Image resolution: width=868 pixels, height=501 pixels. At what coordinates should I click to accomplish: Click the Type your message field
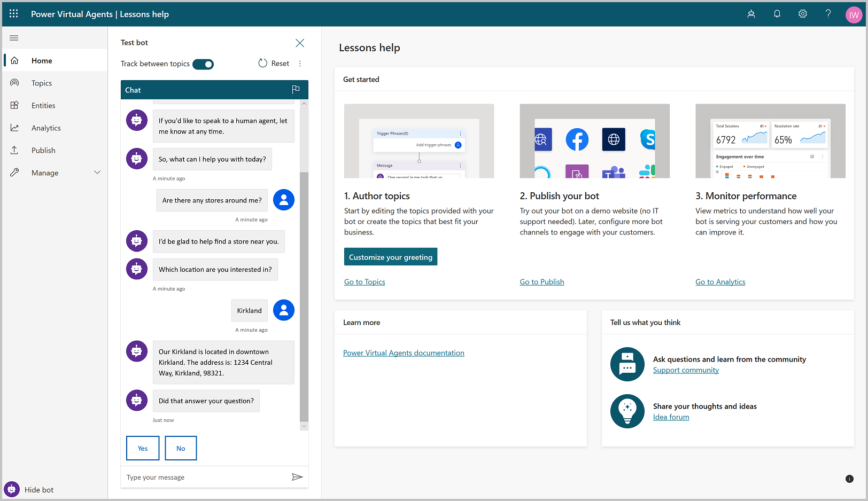(x=206, y=477)
